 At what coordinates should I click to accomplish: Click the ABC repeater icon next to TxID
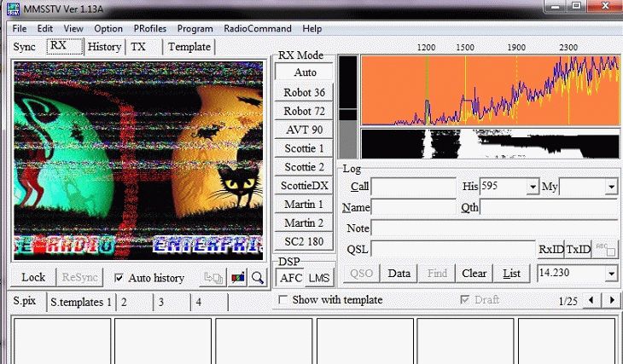pyautogui.click(x=606, y=249)
